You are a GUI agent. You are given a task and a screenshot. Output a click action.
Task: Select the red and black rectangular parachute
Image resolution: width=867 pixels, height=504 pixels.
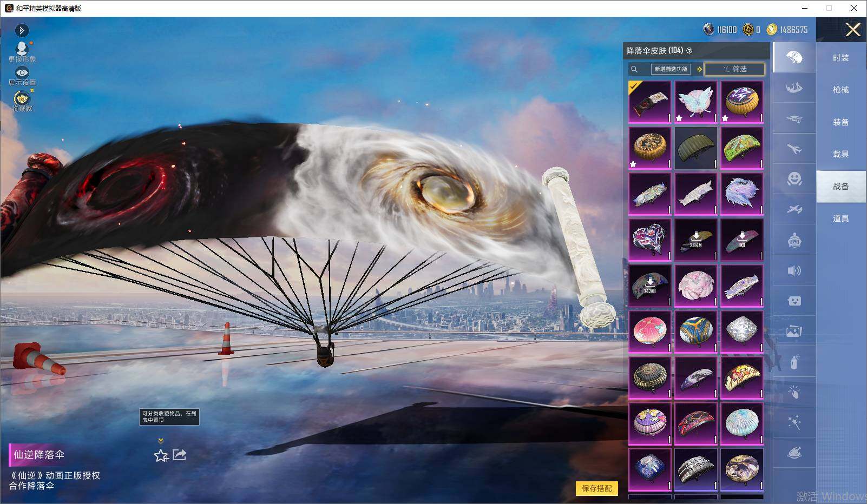point(696,423)
